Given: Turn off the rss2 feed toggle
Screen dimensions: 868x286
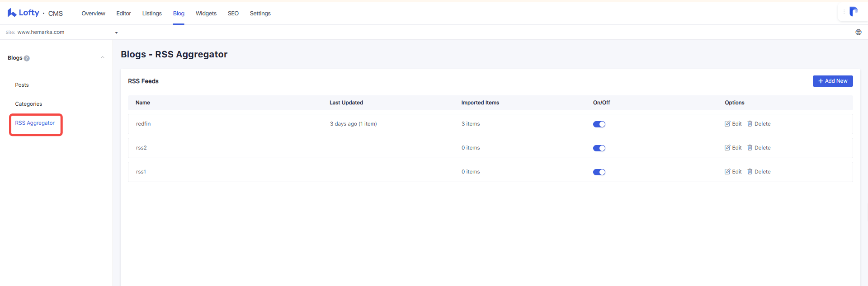Looking at the screenshot, I should [x=599, y=148].
